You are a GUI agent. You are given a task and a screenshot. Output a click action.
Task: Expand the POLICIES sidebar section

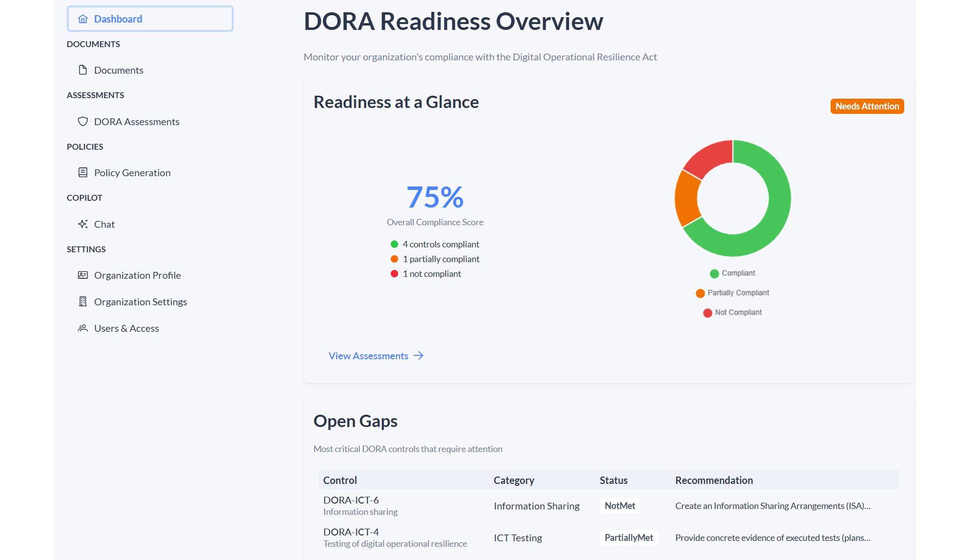[84, 146]
